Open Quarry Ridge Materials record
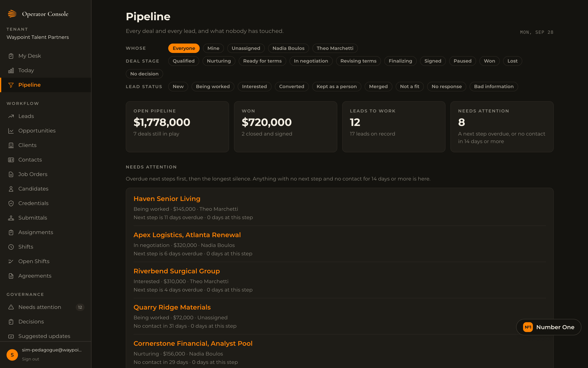 [172, 307]
